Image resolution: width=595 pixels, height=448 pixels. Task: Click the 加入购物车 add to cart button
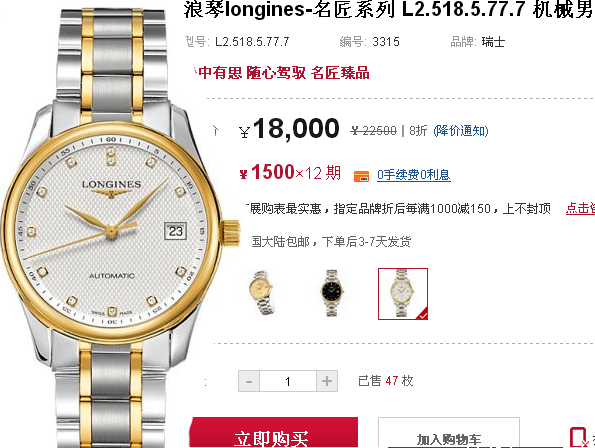(x=449, y=433)
